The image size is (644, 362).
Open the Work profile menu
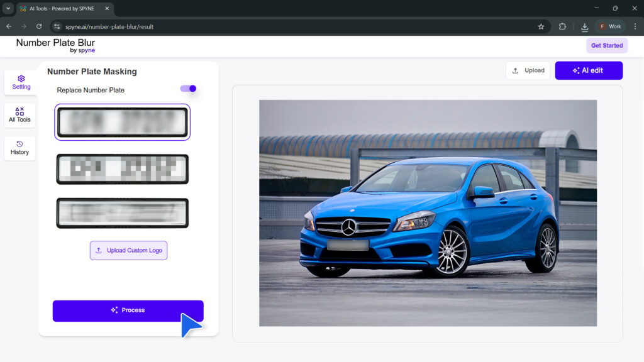click(x=610, y=26)
